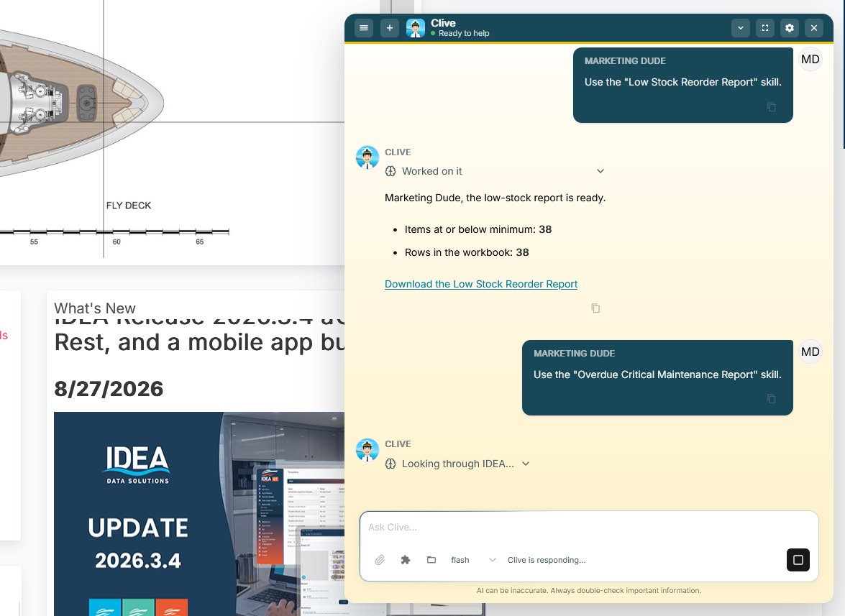Click the yacht bow in the deck plan

[x=145, y=102]
